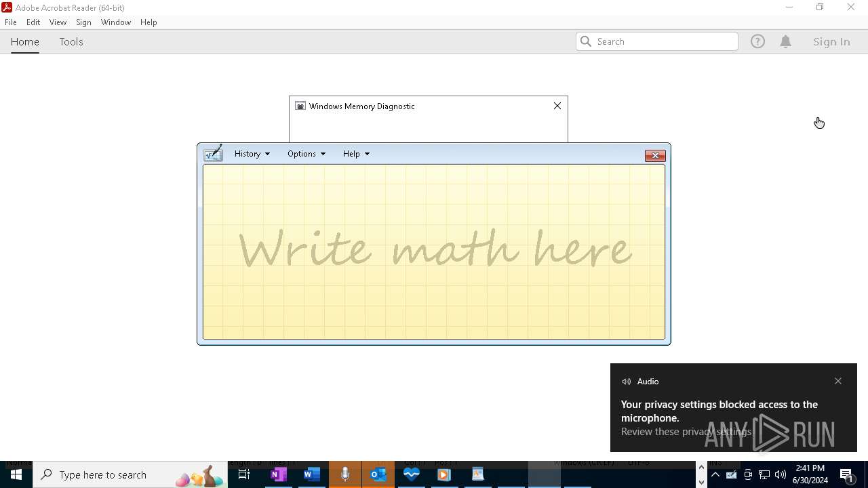This screenshot has height=488, width=868.
Task: Click the Math Input Panel app icon
Action: click(x=213, y=153)
